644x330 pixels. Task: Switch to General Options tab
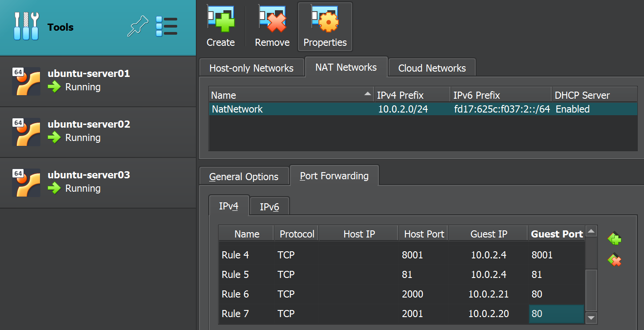(x=244, y=177)
